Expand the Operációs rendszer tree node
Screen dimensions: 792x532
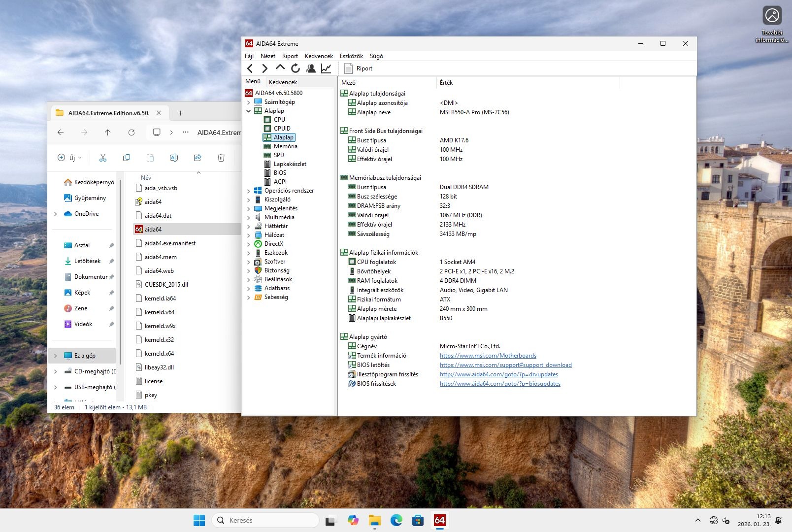coord(249,191)
